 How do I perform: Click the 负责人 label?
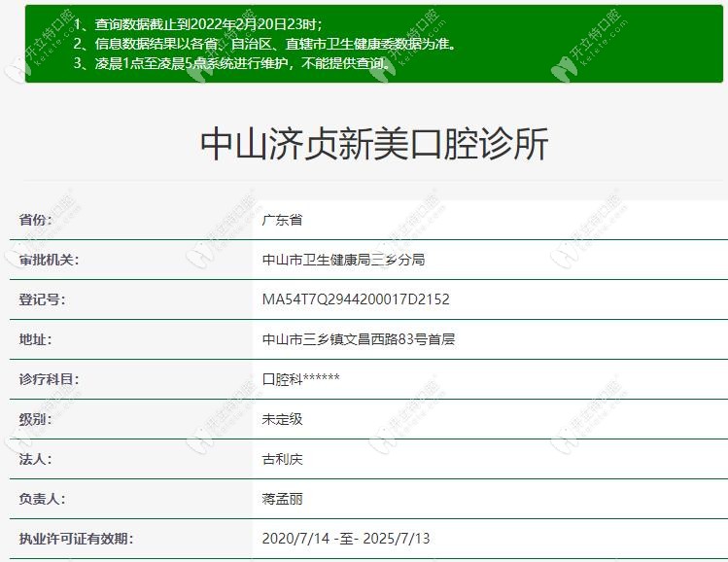pos(42,500)
